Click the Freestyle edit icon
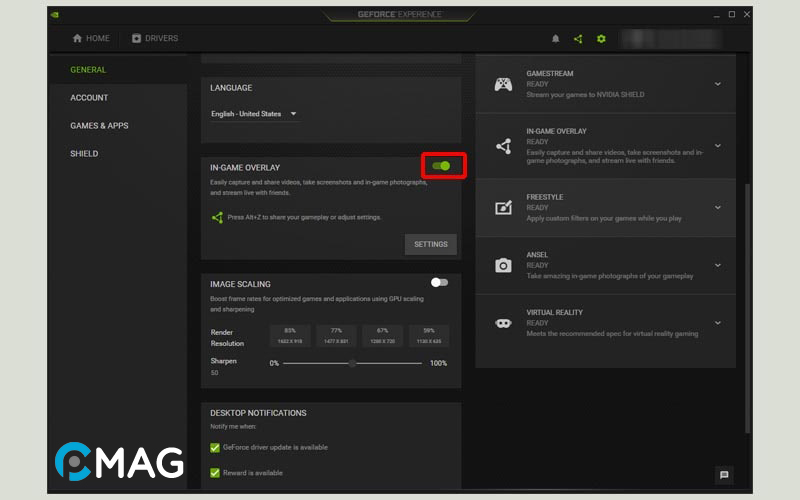 point(504,208)
